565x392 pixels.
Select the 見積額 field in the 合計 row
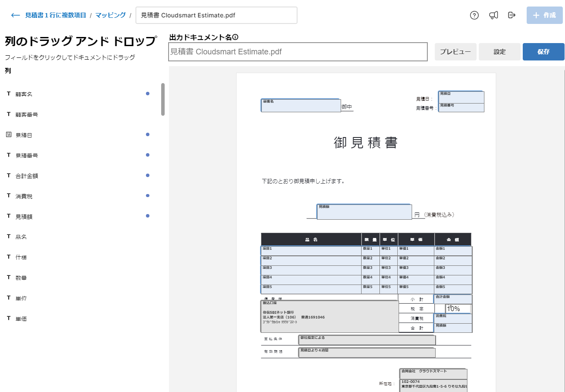[453, 328]
